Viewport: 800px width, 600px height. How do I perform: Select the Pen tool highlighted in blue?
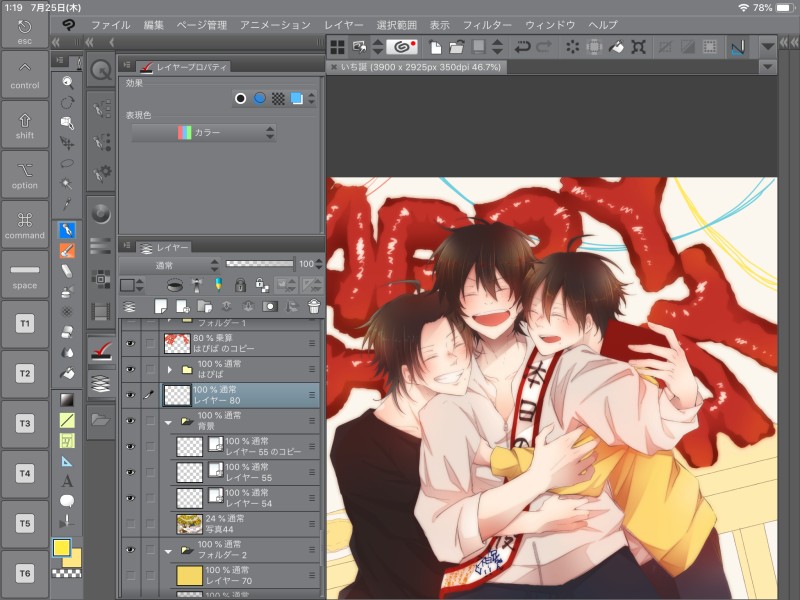67,230
